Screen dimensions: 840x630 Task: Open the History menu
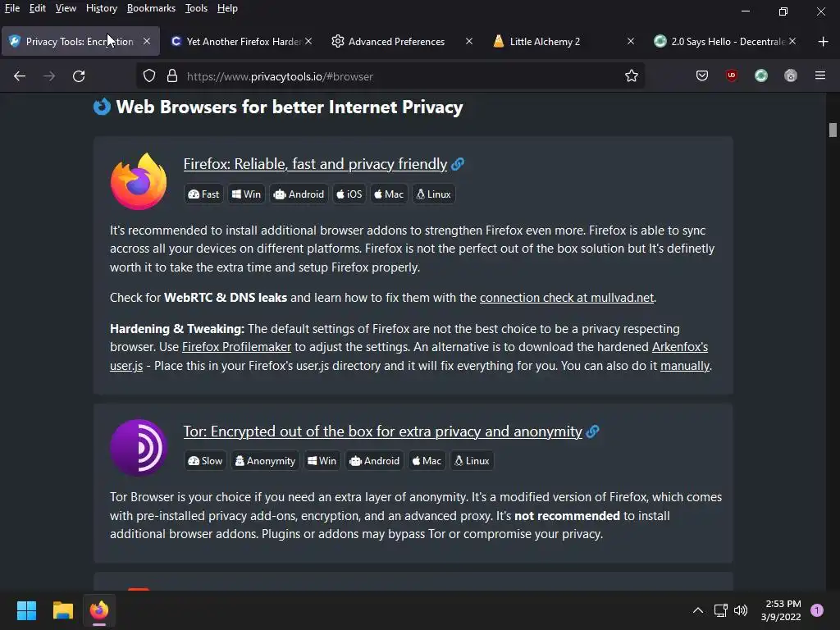[x=101, y=8]
